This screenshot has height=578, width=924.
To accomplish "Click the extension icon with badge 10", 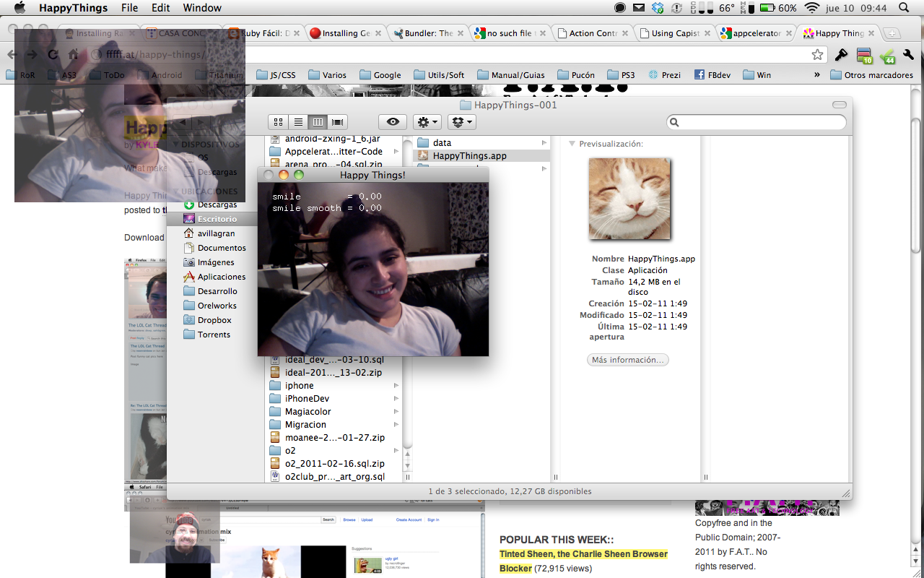I will [x=864, y=55].
